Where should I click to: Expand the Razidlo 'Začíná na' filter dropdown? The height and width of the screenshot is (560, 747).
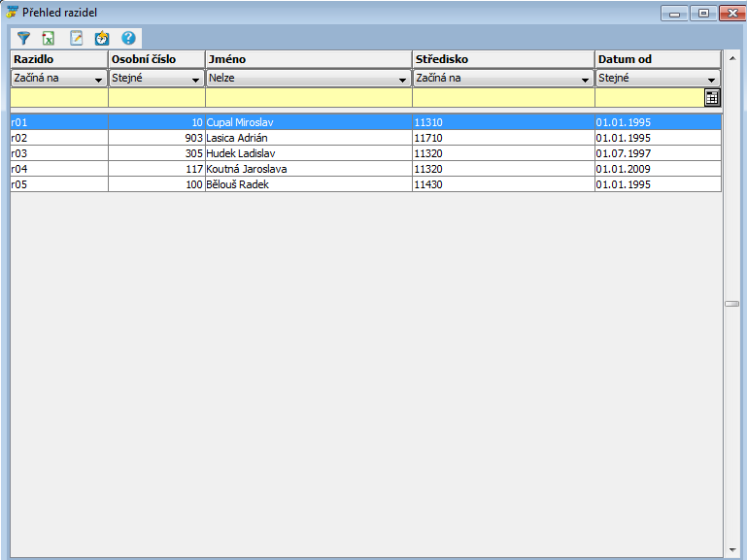click(x=98, y=80)
